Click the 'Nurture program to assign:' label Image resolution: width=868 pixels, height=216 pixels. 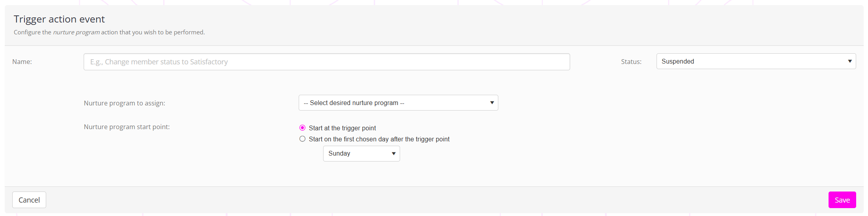coord(124,103)
